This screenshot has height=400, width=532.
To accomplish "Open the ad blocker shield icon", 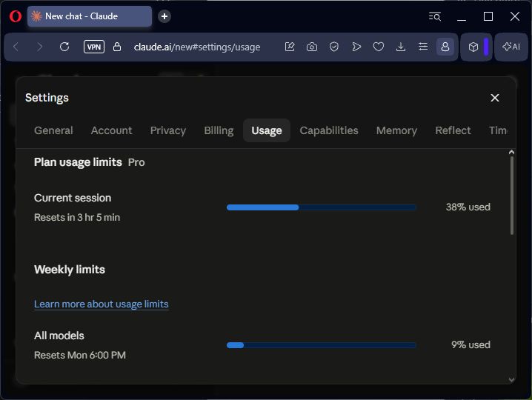I will pos(334,47).
